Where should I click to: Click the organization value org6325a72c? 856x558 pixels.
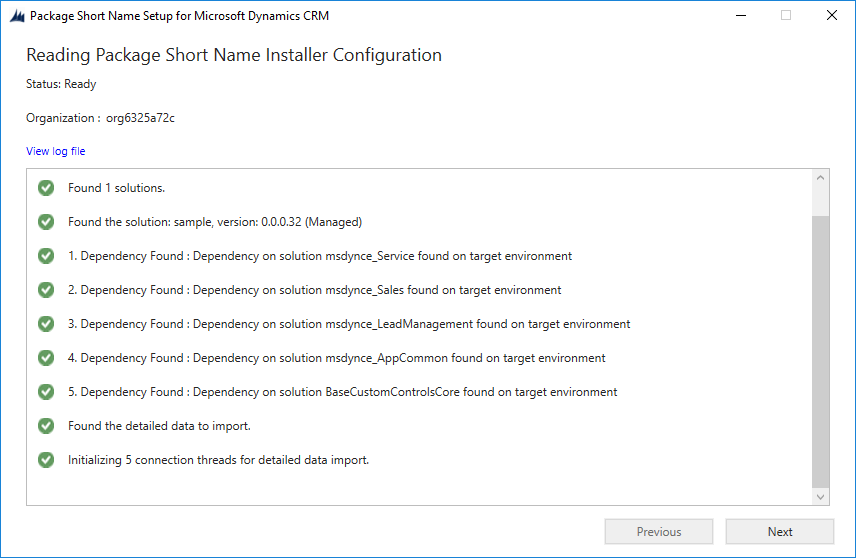(x=140, y=118)
